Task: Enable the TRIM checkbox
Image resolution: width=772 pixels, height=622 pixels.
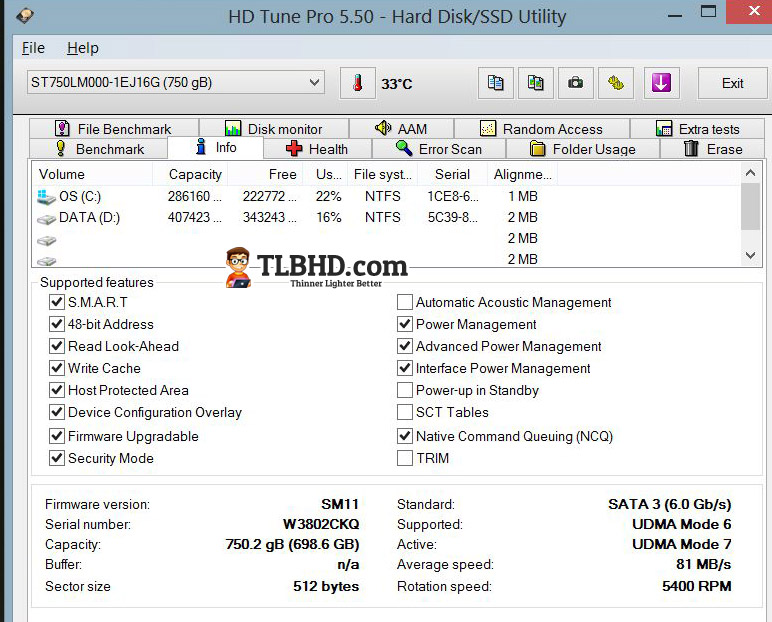Action: 405,458
